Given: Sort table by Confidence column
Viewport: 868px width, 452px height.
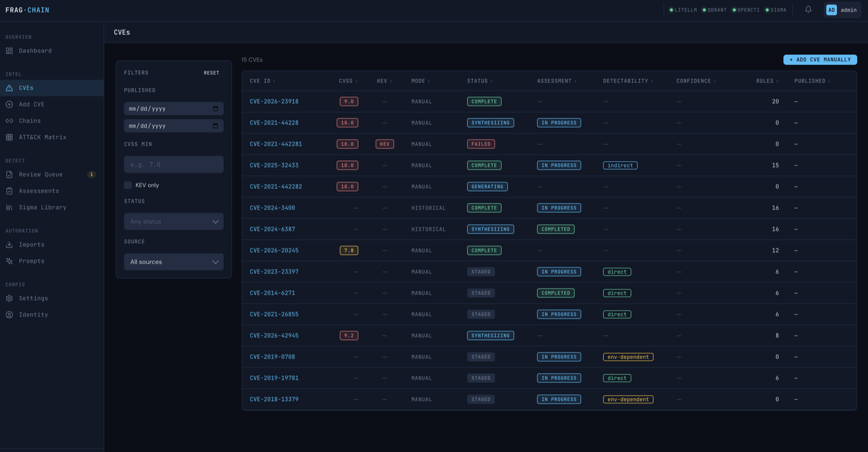Looking at the screenshot, I should tap(696, 81).
